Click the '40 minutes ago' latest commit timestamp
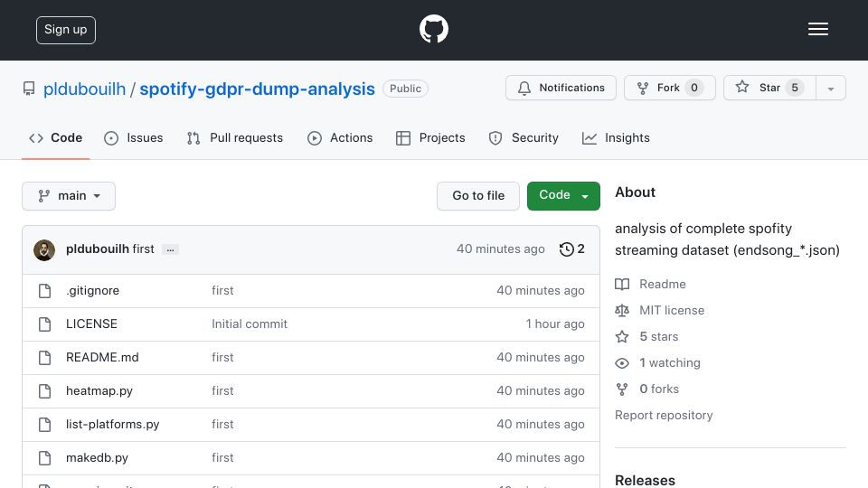The width and height of the screenshot is (868, 488). click(x=500, y=249)
